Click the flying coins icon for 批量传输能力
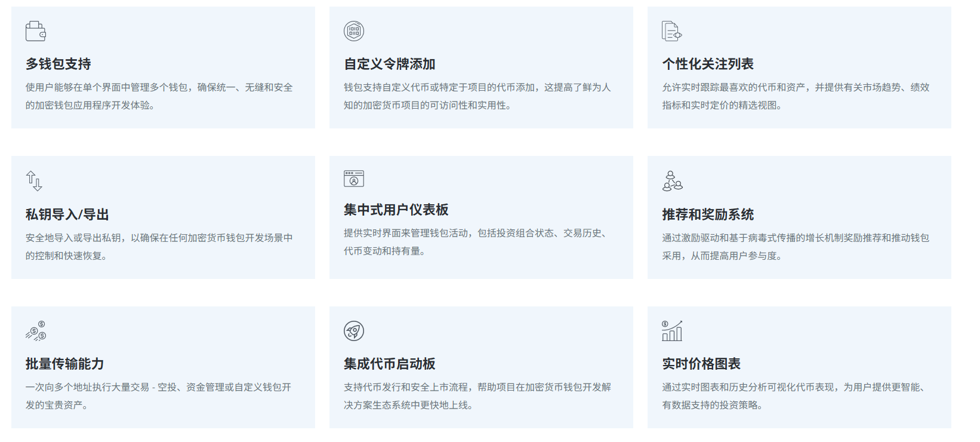The image size is (980, 442). [x=36, y=331]
